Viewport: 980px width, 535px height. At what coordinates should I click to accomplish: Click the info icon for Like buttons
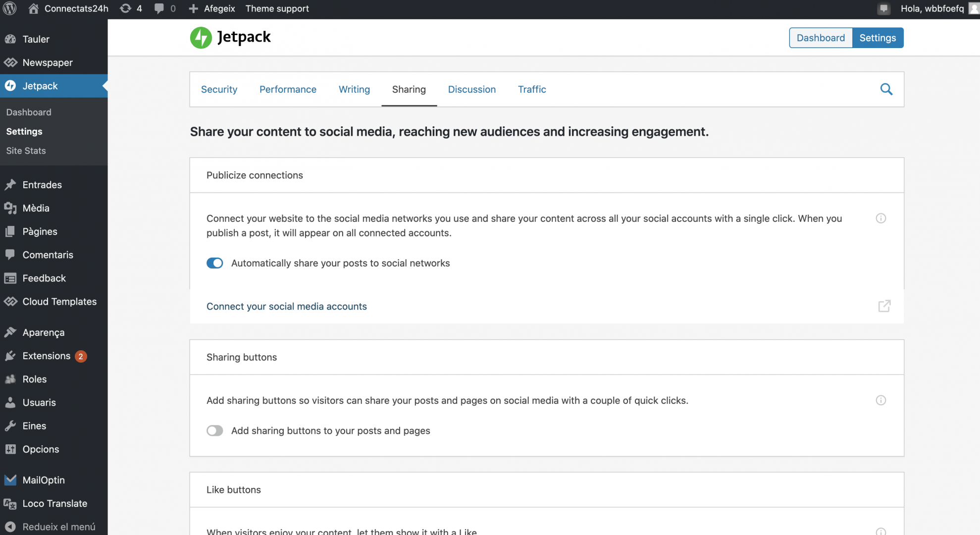click(x=881, y=532)
